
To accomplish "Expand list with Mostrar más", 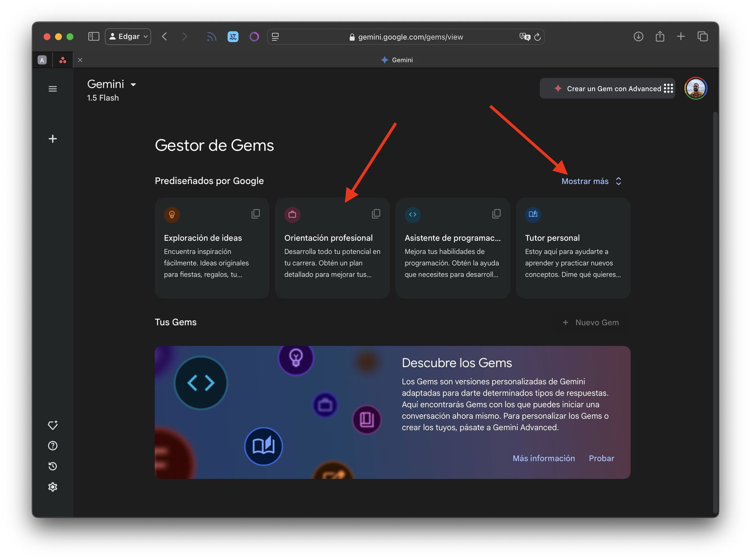I will [591, 181].
